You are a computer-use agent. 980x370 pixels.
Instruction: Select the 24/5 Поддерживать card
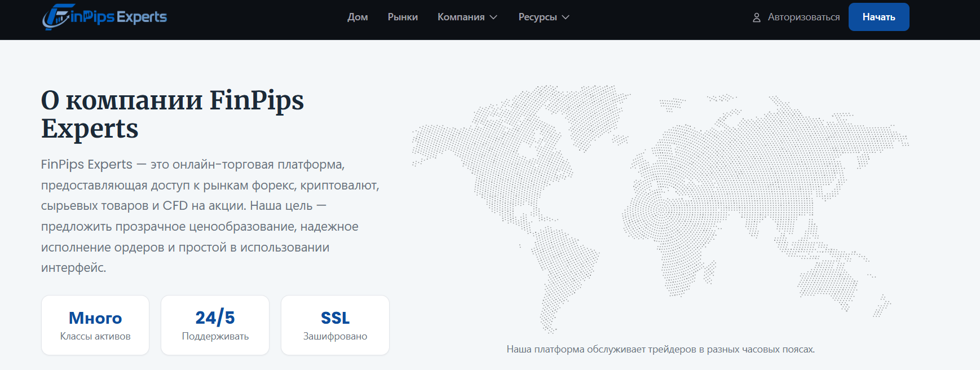point(215,325)
